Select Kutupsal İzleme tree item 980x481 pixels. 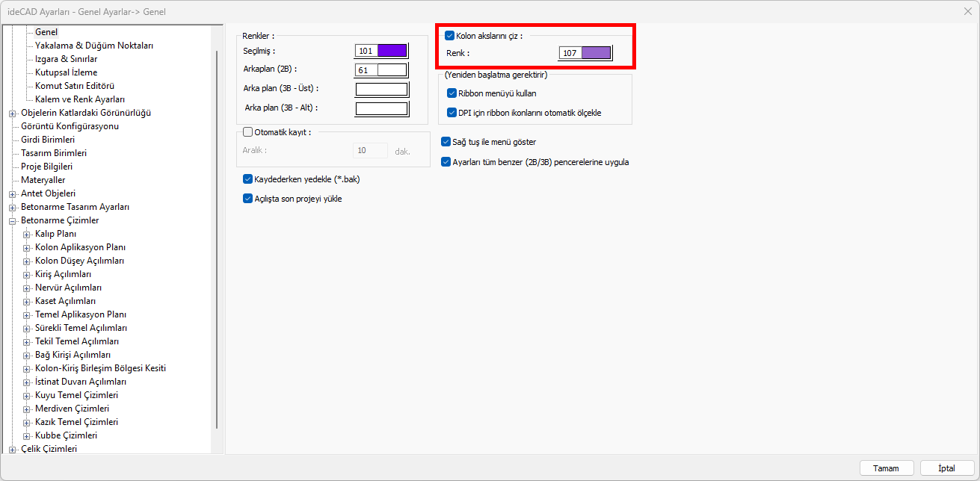coord(66,72)
